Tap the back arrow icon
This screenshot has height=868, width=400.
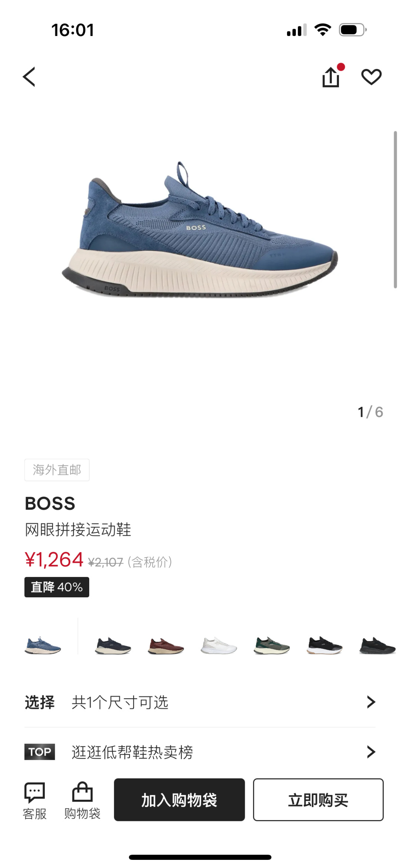pyautogui.click(x=29, y=77)
